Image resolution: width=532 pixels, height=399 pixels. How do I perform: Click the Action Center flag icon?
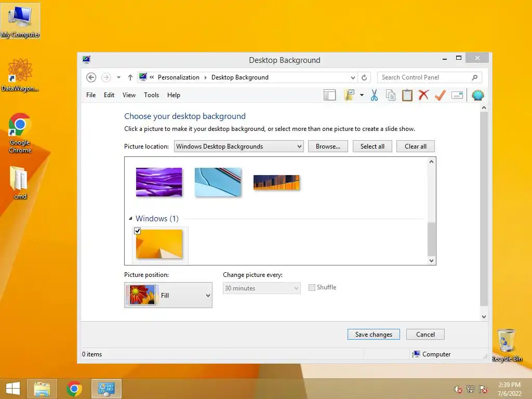(x=483, y=389)
